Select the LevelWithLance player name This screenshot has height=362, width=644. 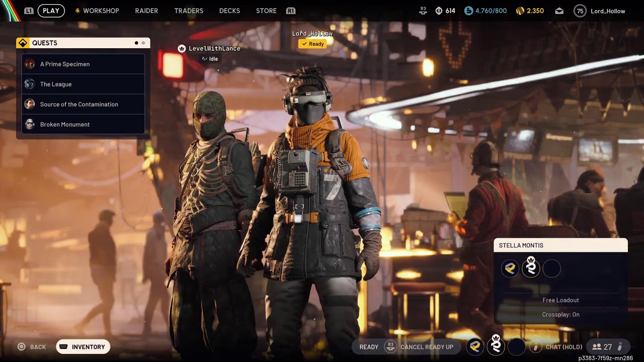click(x=214, y=48)
